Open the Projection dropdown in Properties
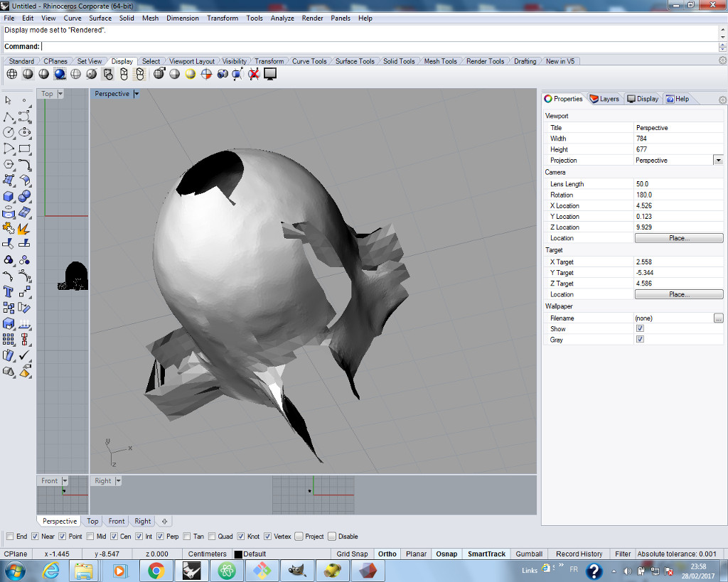 coord(718,161)
